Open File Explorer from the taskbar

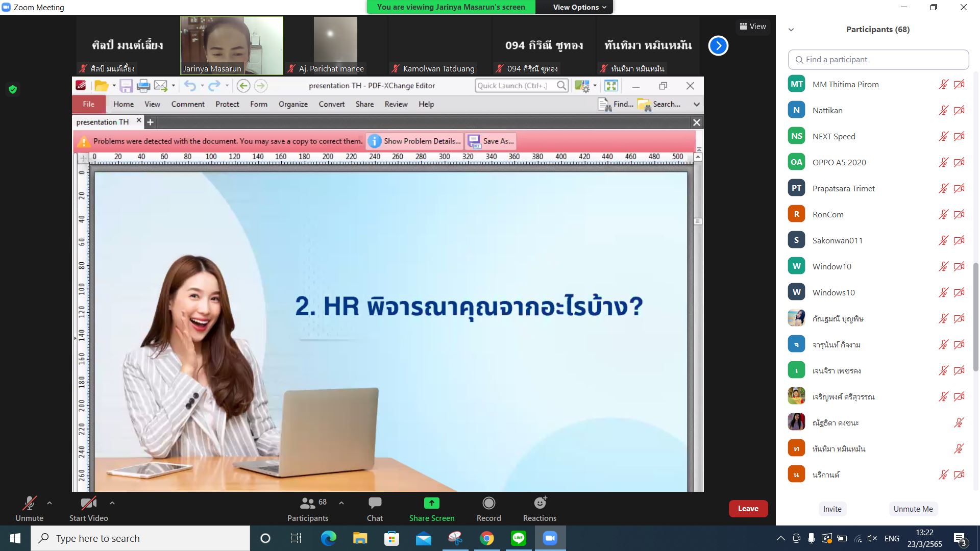360,538
